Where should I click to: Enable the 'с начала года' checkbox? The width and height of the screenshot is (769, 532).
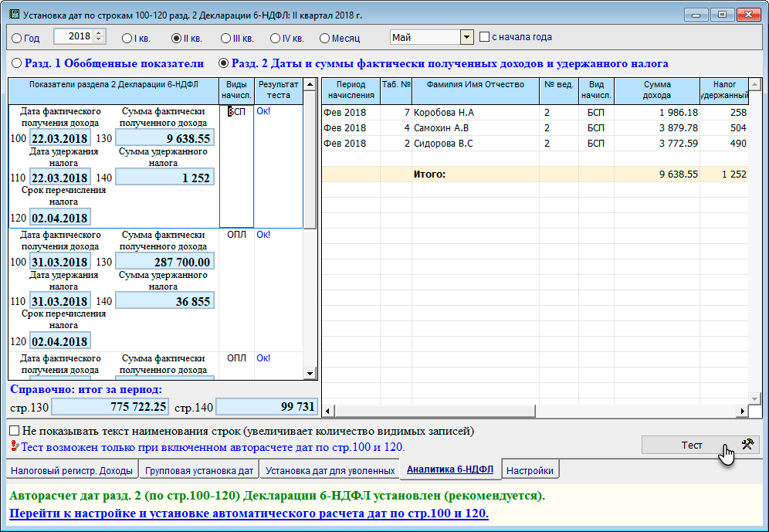click(485, 37)
